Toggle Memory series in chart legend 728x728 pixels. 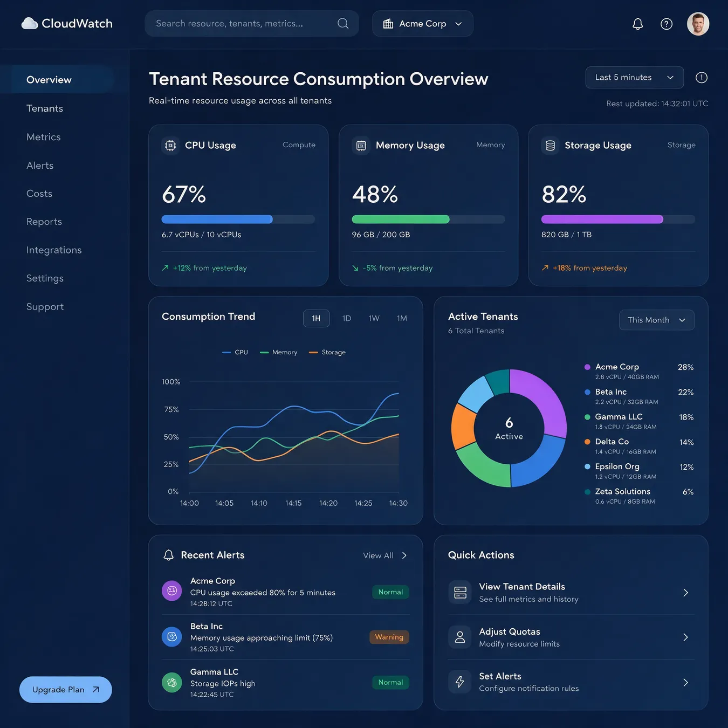(279, 352)
